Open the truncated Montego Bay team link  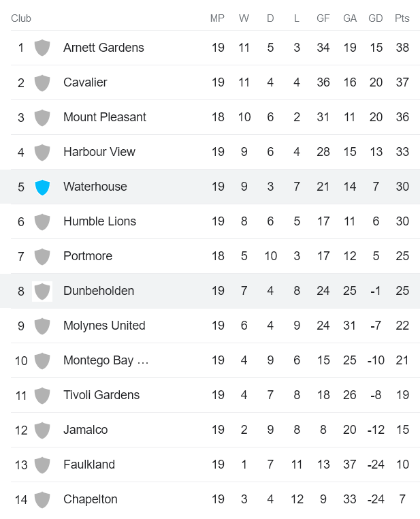tap(106, 360)
